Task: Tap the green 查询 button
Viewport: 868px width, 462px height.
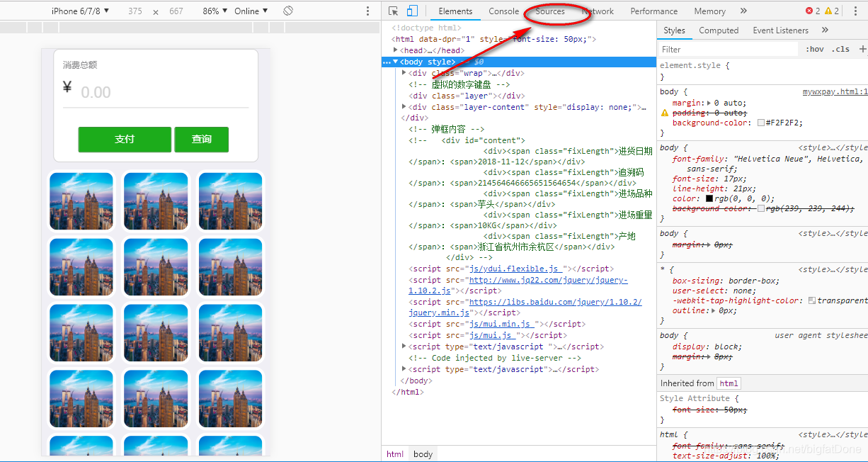Action: click(202, 139)
